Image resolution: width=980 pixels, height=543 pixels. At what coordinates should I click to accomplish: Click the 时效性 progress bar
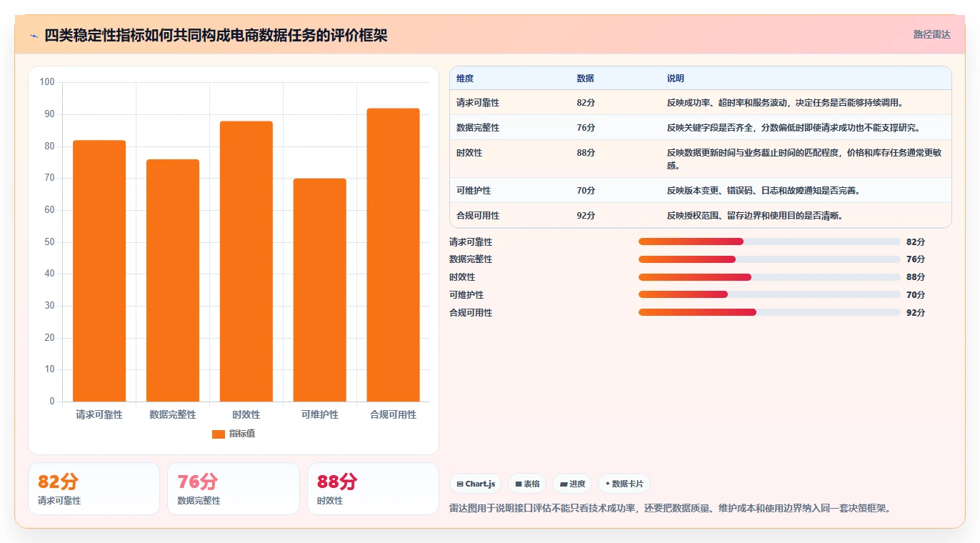pos(769,277)
